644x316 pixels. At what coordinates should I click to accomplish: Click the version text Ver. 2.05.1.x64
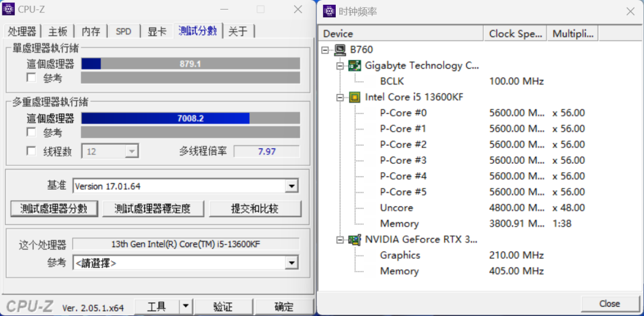(93, 308)
